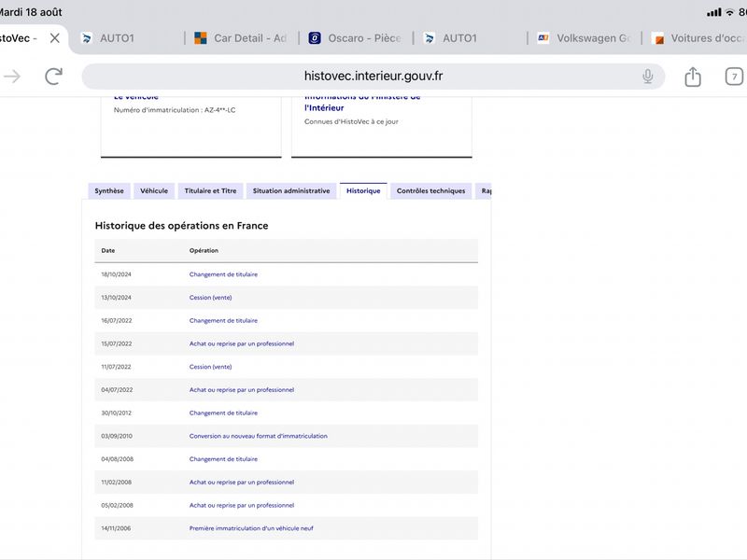The image size is (747, 560).
Task: Click the Oscaro tab favicon
Action: (315, 38)
